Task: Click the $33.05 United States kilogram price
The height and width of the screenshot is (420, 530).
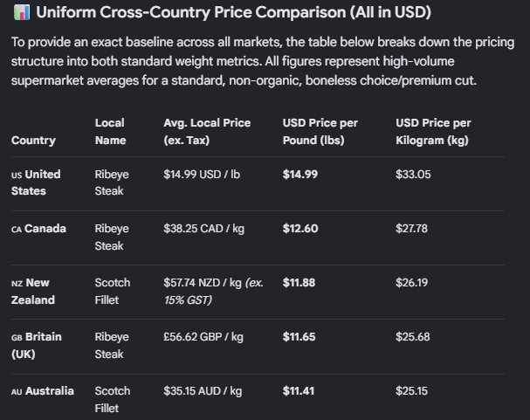Action: pos(413,175)
